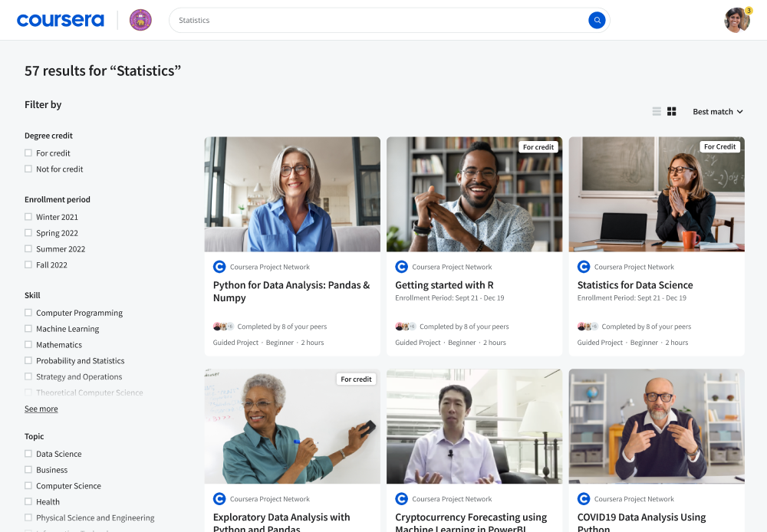Click Coursera icon on Statistics for Data Science card
The width and height of the screenshot is (767, 532).
[x=584, y=267]
